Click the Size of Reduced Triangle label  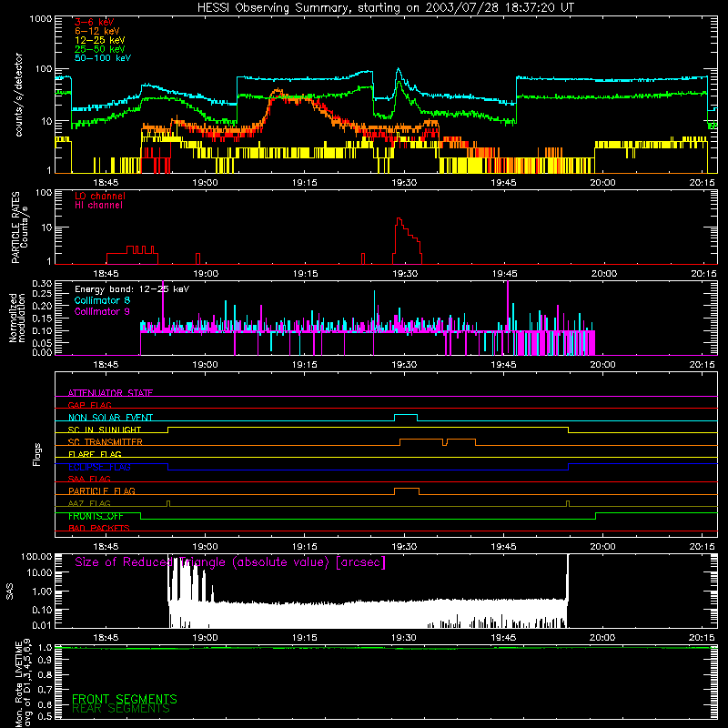tap(230, 562)
